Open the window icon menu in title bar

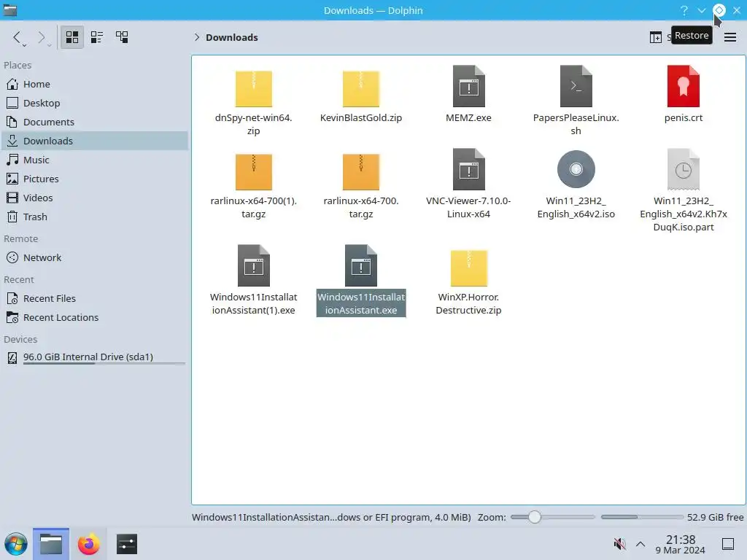(10, 10)
